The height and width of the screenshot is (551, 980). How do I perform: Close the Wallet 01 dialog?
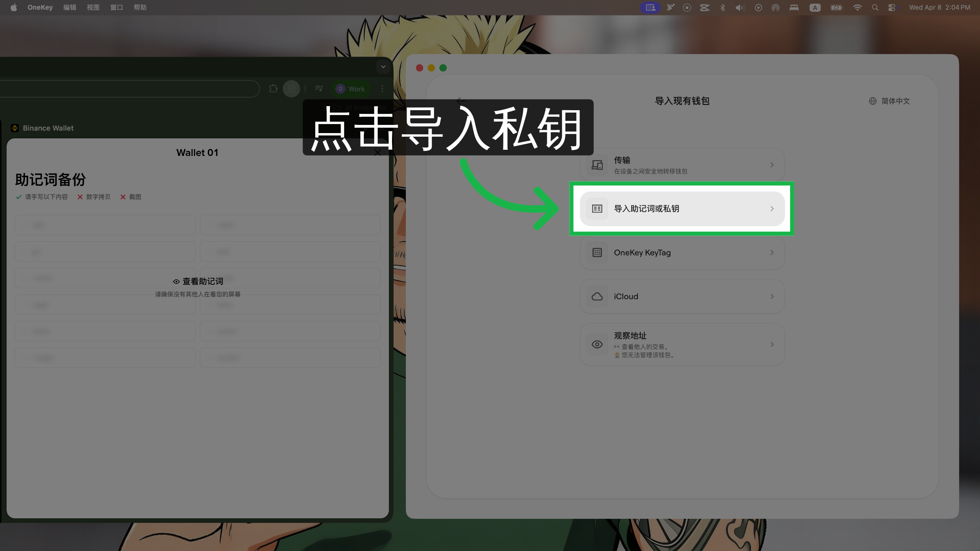378,153
